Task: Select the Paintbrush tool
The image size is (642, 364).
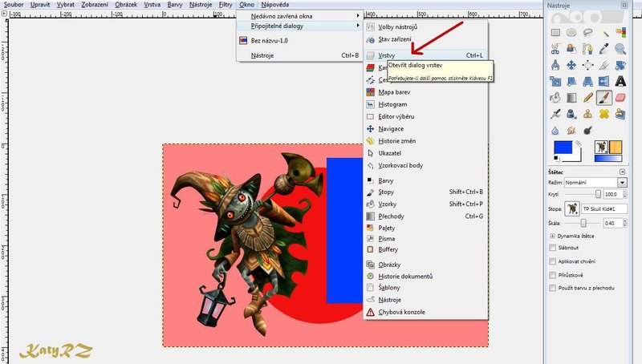Action: (604, 98)
